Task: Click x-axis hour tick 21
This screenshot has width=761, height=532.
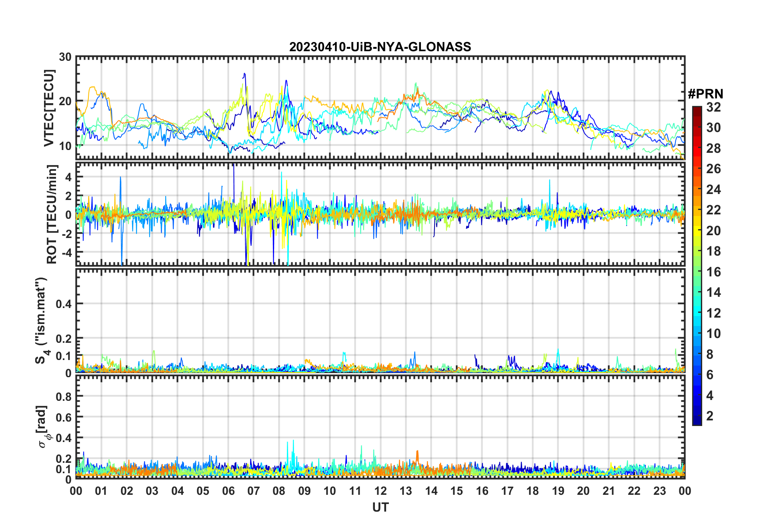Action: 609,491
